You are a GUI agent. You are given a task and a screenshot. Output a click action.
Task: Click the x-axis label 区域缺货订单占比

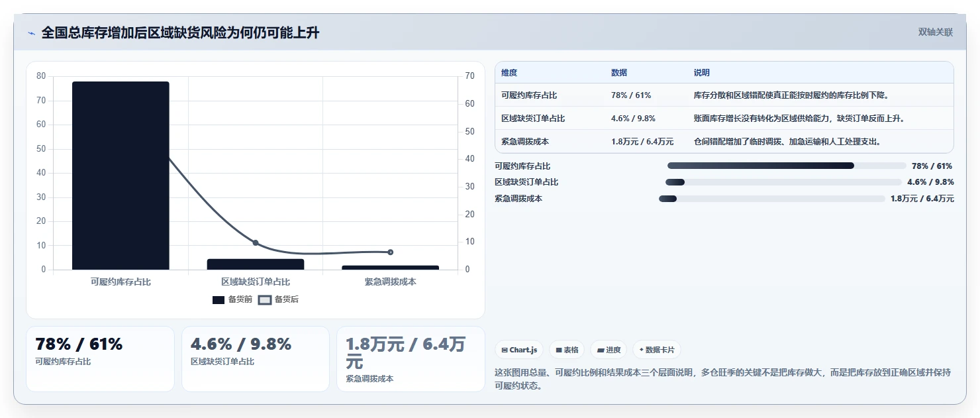pos(256,282)
